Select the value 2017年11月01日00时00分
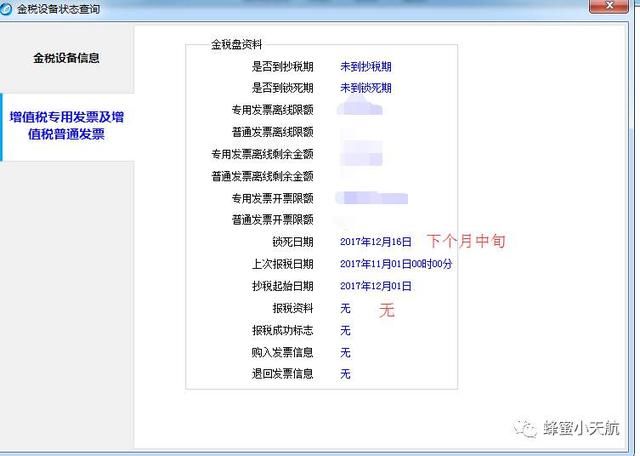 coord(396,264)
